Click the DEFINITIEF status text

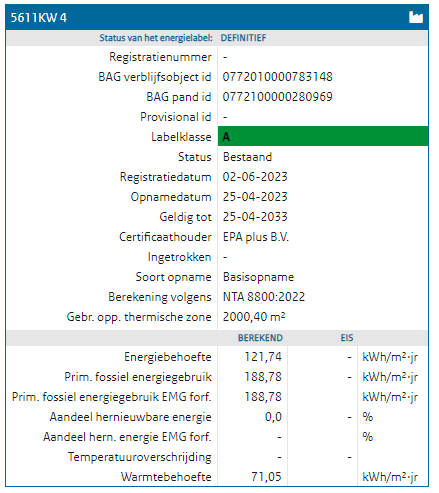243,38
